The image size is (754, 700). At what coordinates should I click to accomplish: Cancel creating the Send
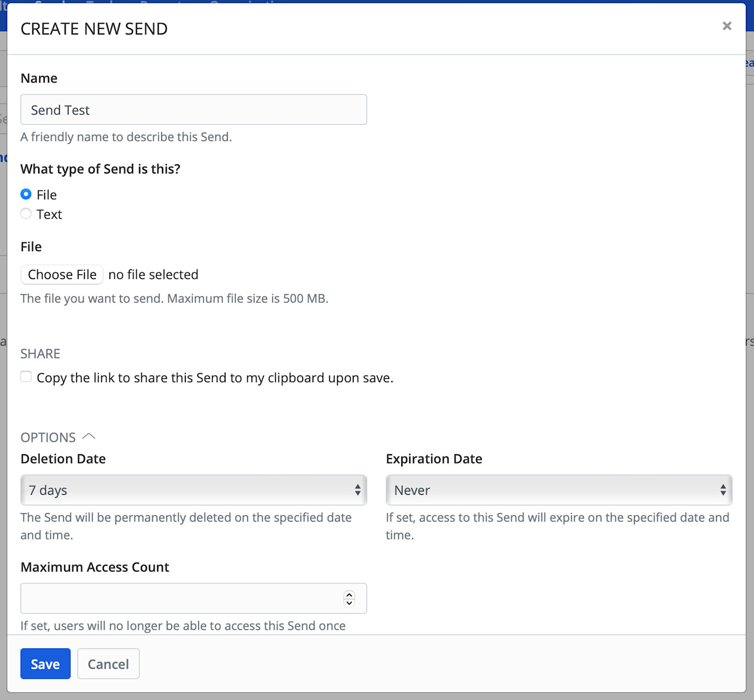tap(108, 663)
